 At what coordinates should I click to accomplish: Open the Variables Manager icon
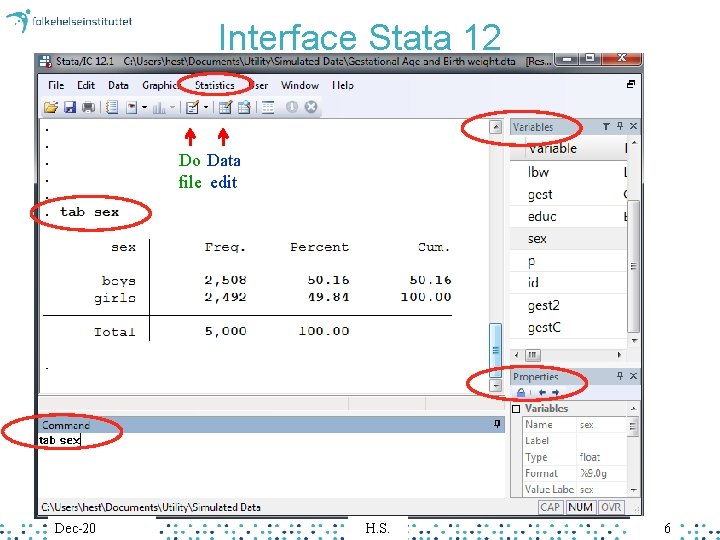coord(268,107)
